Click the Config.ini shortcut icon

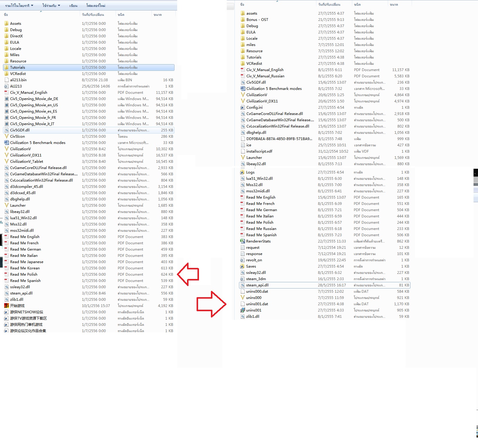click(x=243, y=107)
